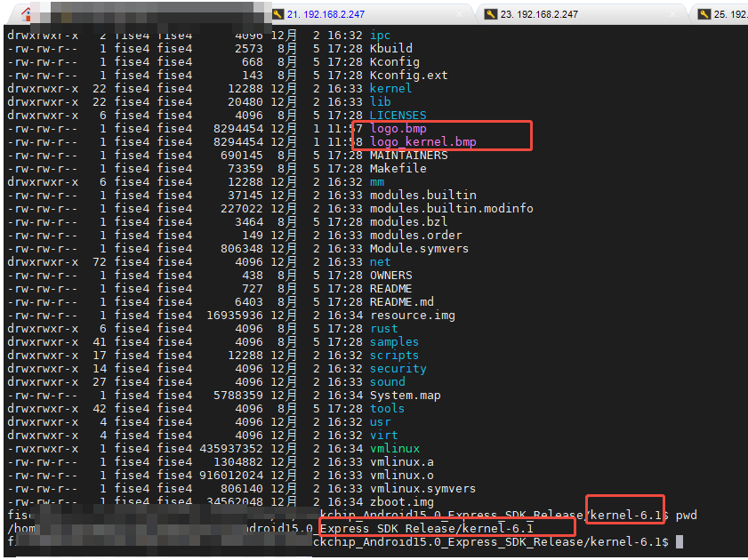Click the file size '435937352'

231,449
